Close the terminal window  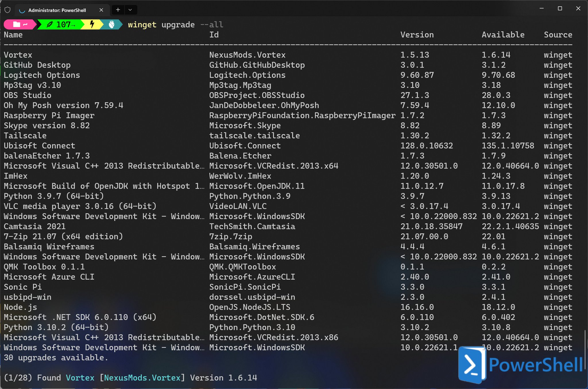coord(578,8)
